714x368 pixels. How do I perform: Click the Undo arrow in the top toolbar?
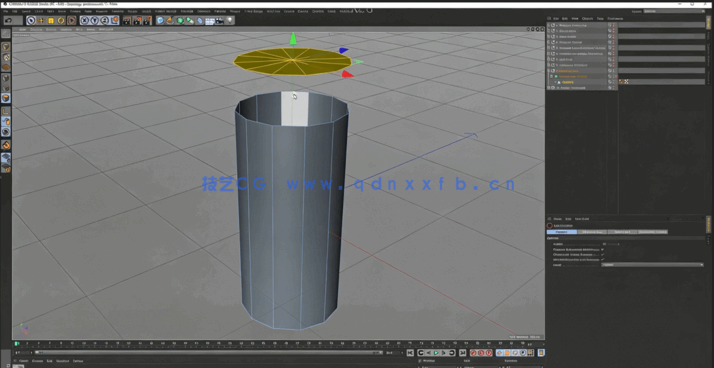tap(9, 20)
